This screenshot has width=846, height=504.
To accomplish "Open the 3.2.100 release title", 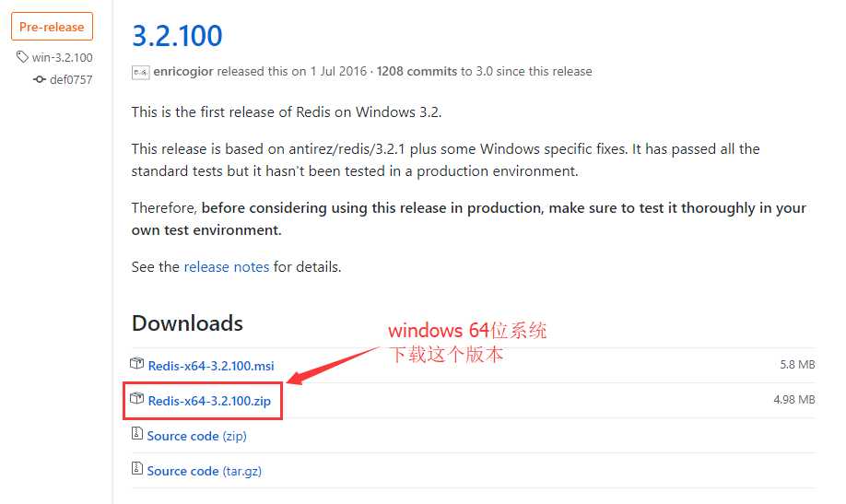I will tap(177, 36).
